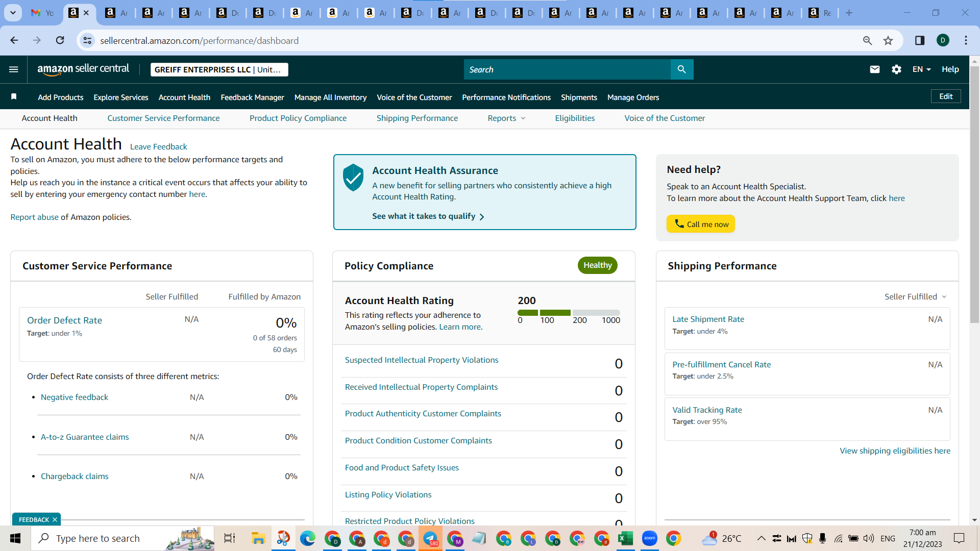
Task: Close the active Amazon browser tab
Action: click(86, 13)
